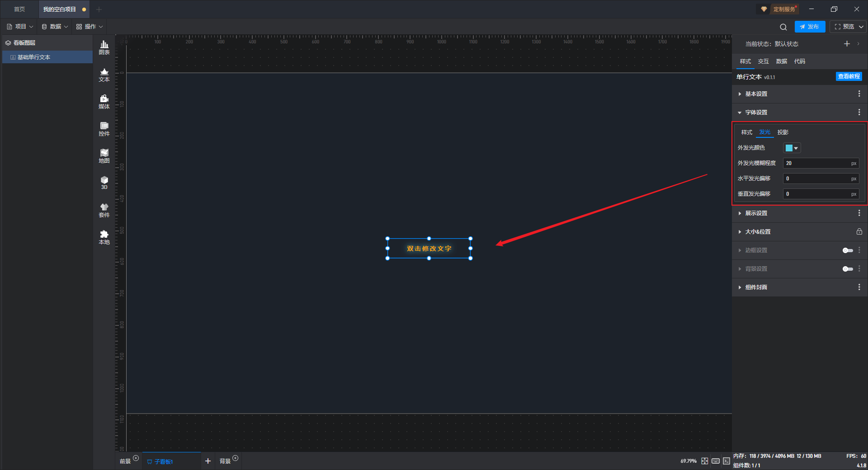Open the 项目 dropdown menu

[20, 27]
